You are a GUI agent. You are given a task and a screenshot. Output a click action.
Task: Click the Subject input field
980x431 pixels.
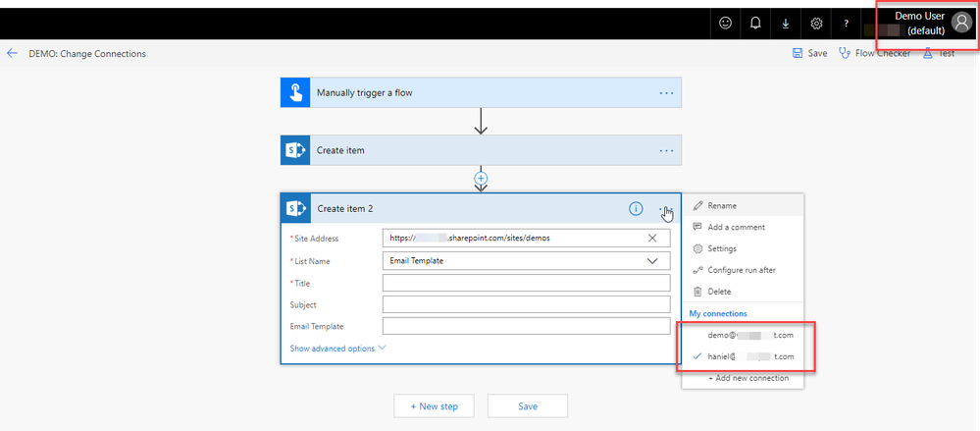(x=526, y=304)
